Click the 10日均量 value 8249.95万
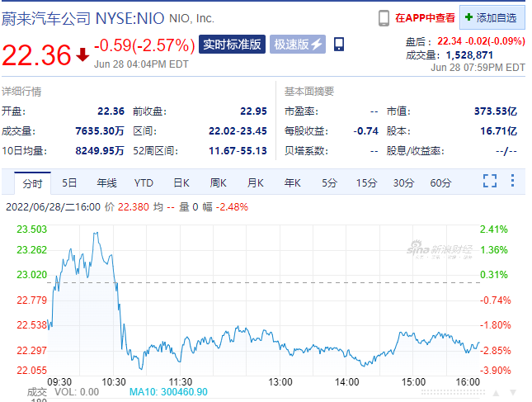The height and width of the screenshot is (402, 532). coord(100,151)
